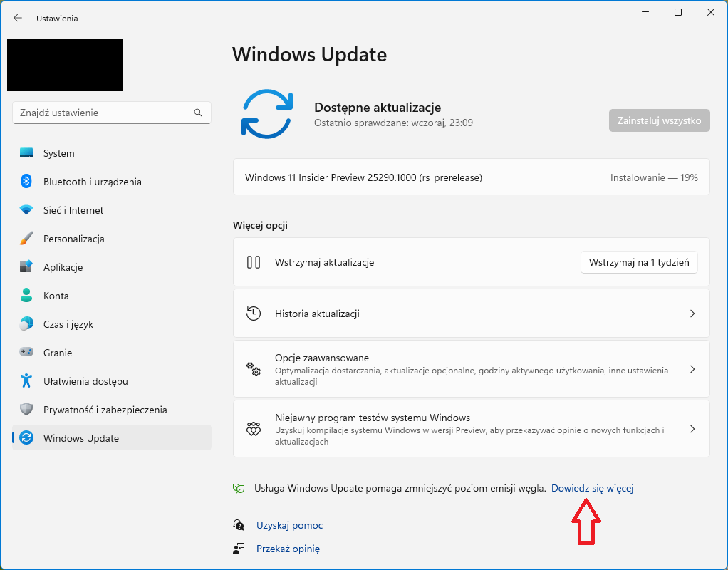
Task: Click the Sieć i Internet Wi-Fi icon
Action: [26, 210]
